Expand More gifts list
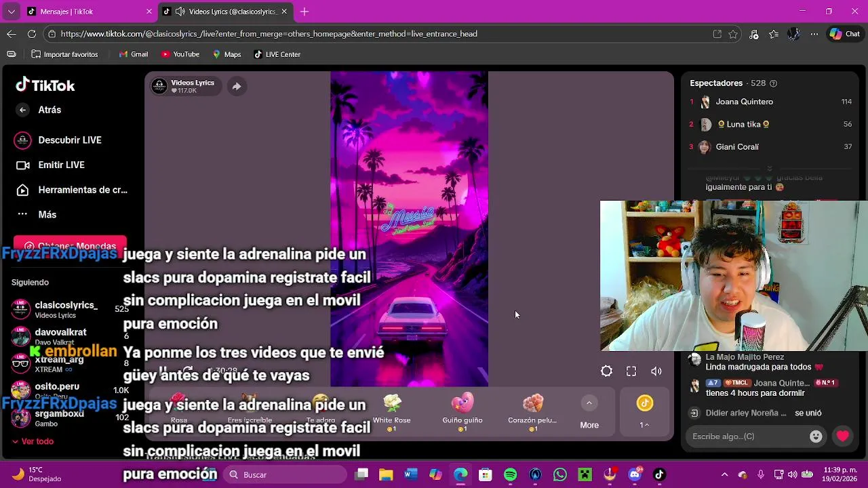This screenshot has width=868, height=488. click(589, 413)
